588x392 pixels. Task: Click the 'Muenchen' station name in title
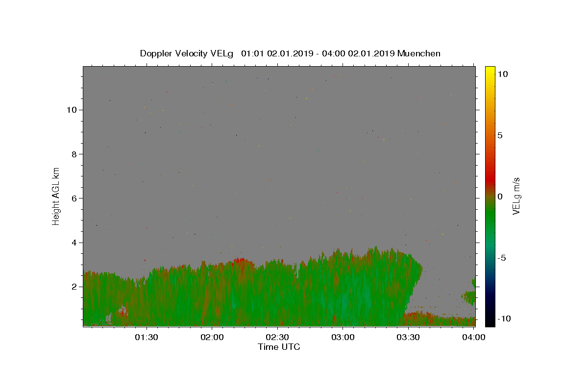(419, 53)
